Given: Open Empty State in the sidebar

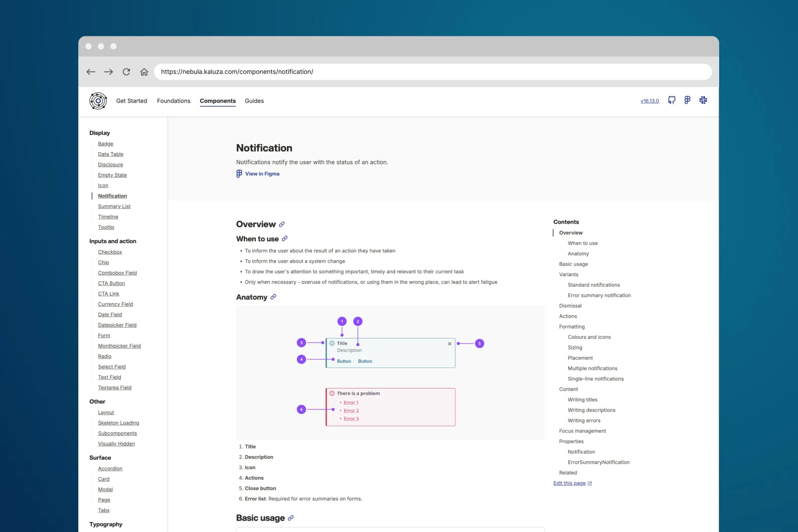Looking at the screenshot, I should coord(113,175).
